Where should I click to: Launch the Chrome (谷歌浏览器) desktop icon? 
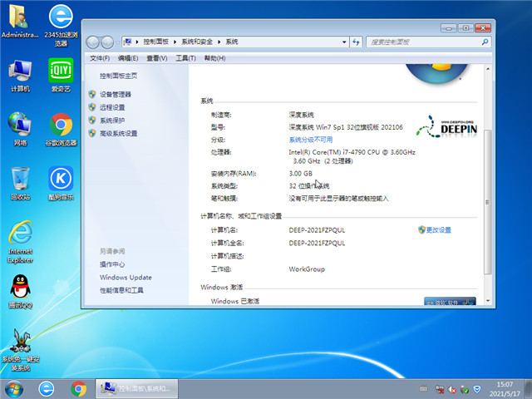point(61,130)
